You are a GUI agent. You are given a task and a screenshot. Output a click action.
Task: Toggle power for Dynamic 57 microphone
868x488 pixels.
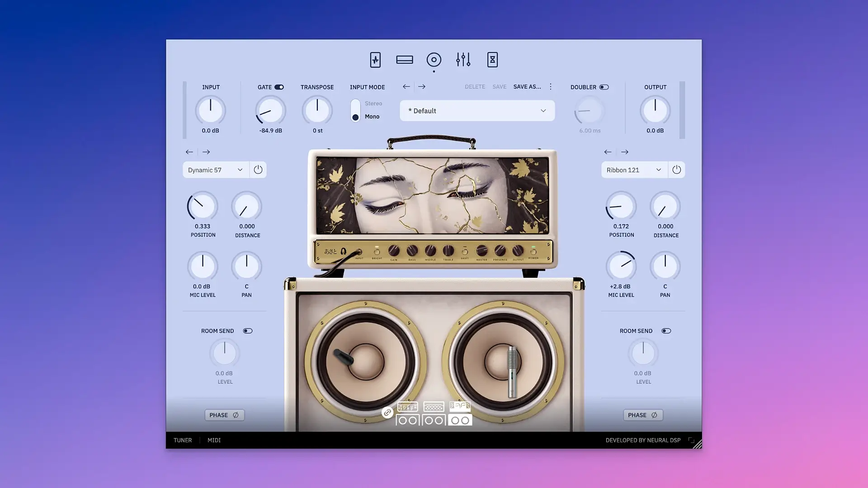258,170
